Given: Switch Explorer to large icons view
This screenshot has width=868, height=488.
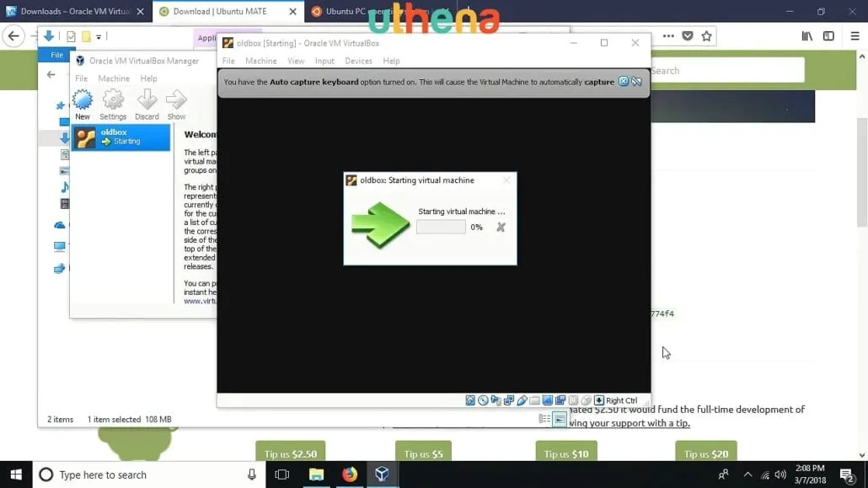Looking at the screenshot, I should coord(560,420).
